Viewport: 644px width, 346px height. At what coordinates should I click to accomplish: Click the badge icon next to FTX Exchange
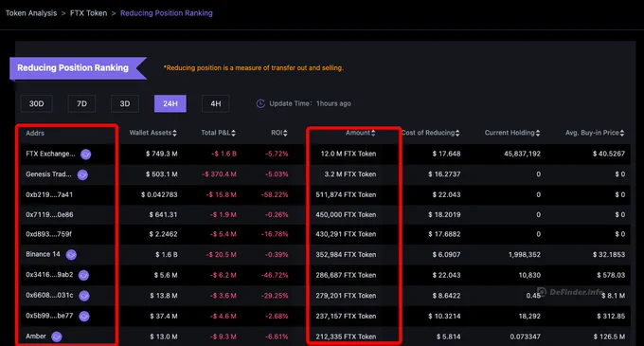[86, 155]
